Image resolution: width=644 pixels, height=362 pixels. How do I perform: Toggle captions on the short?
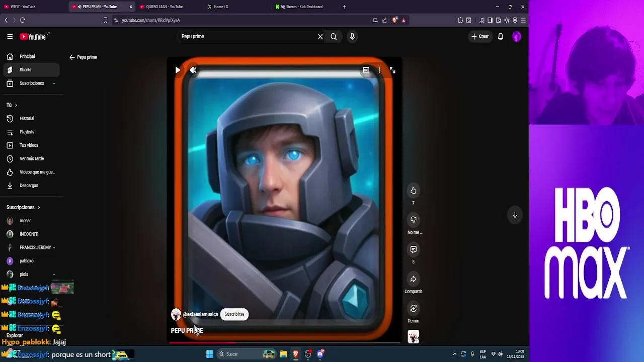pos(366,70)
